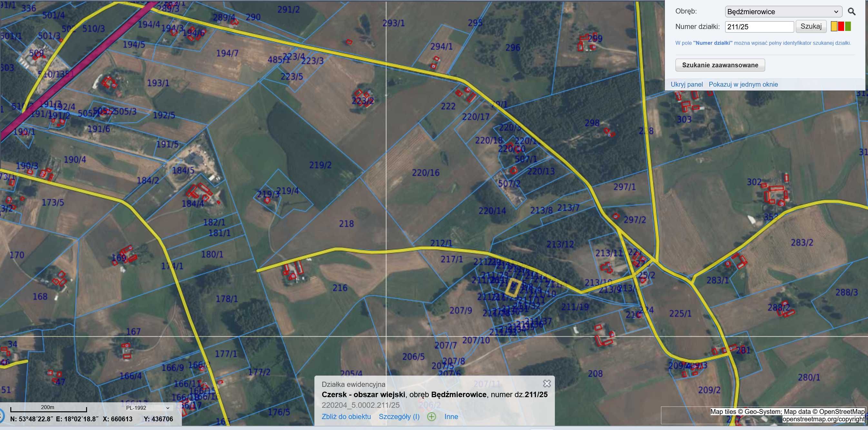Image resolution: width=868 pixels, height=430 pixels.
Task: Click parcel label 219/2 on map
Action: (x=320, y=165)
